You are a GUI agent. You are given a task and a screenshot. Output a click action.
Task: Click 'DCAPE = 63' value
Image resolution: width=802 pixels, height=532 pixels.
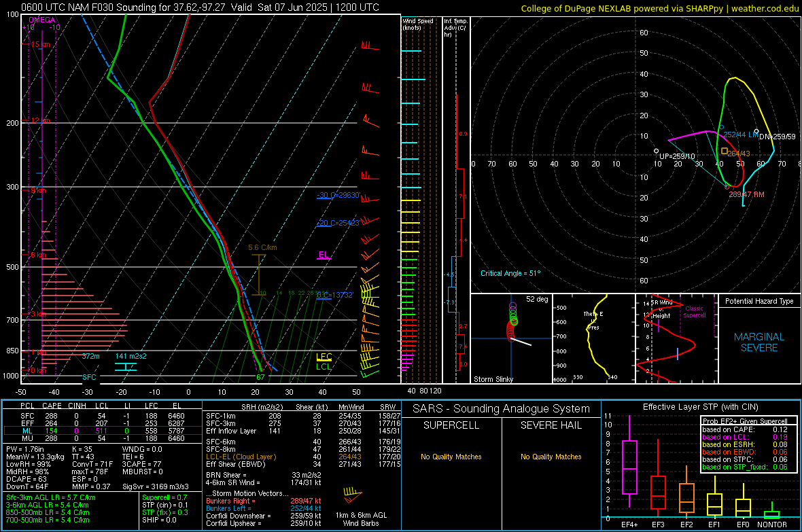26,479
